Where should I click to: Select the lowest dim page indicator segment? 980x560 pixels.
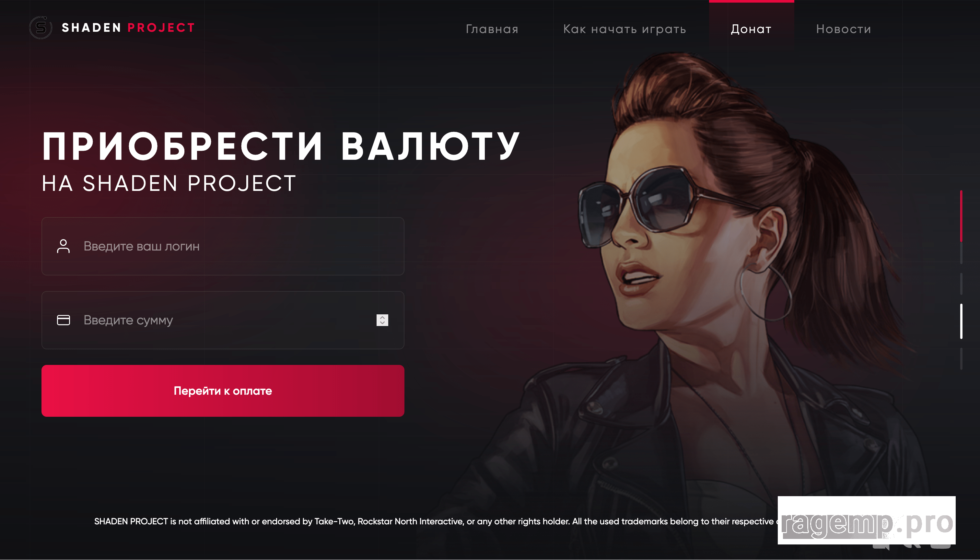coord(961,358)
